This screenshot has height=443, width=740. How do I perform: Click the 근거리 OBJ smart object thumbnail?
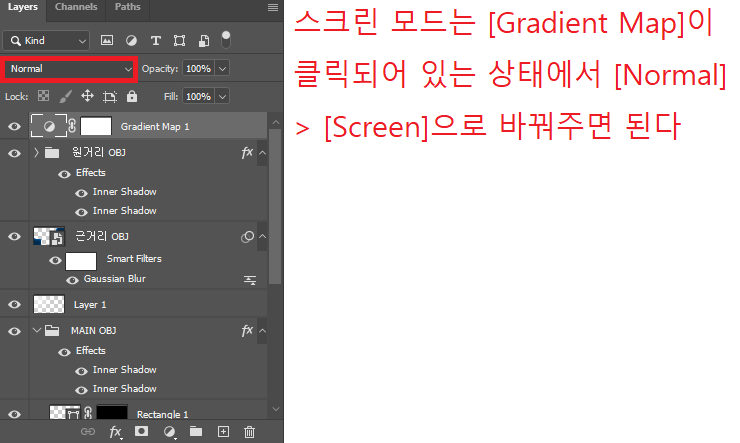point(49,236)
